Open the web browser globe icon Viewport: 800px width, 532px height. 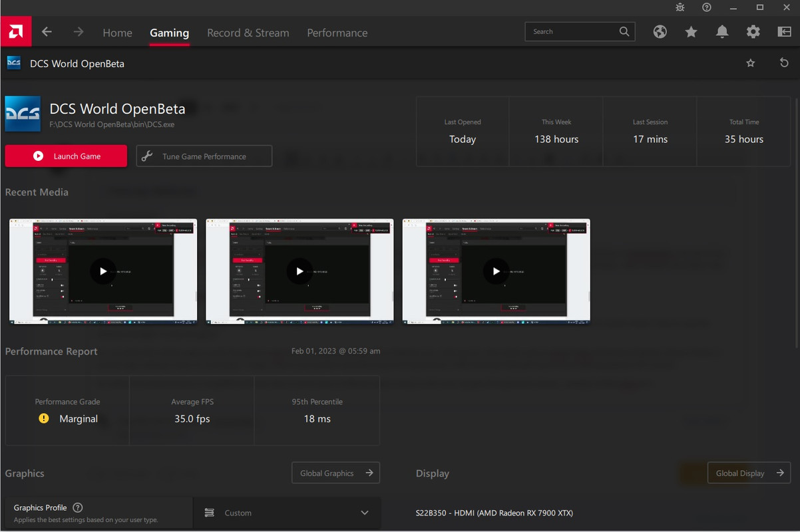[x=660, y=31]
